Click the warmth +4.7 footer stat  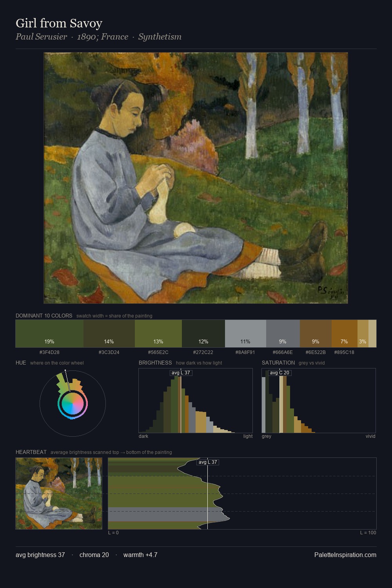coord(140,555)
